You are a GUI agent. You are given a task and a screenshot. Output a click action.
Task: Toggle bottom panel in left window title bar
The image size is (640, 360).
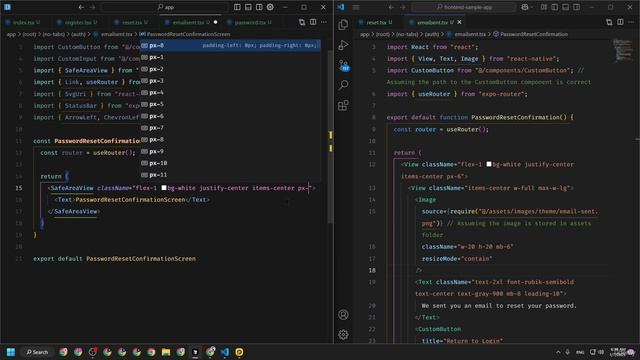tap(248, 7)
